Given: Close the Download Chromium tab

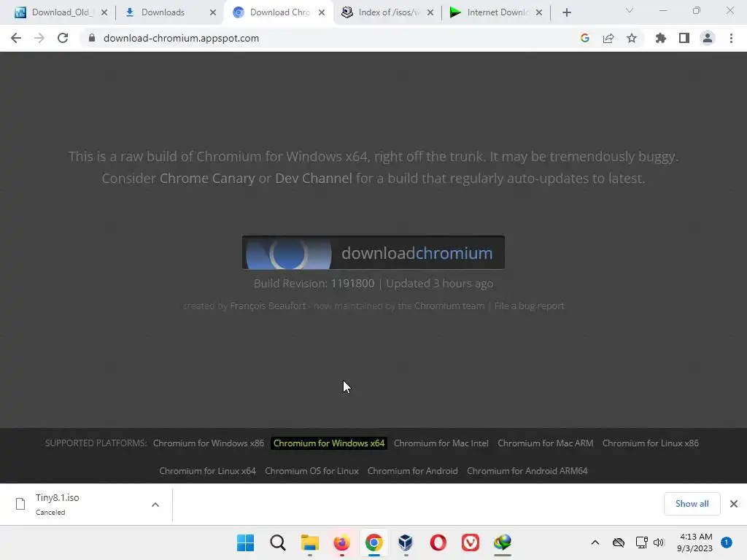Looking at the screenshot, I should pos(322,12).
